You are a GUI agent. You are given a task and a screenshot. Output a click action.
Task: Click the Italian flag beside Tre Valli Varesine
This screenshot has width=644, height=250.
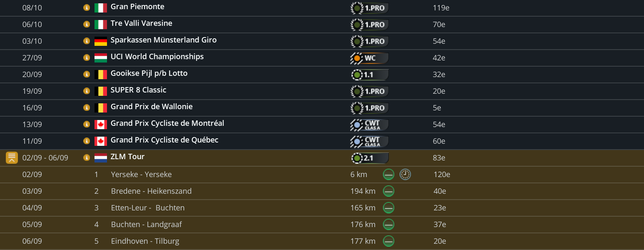point(101,24)
